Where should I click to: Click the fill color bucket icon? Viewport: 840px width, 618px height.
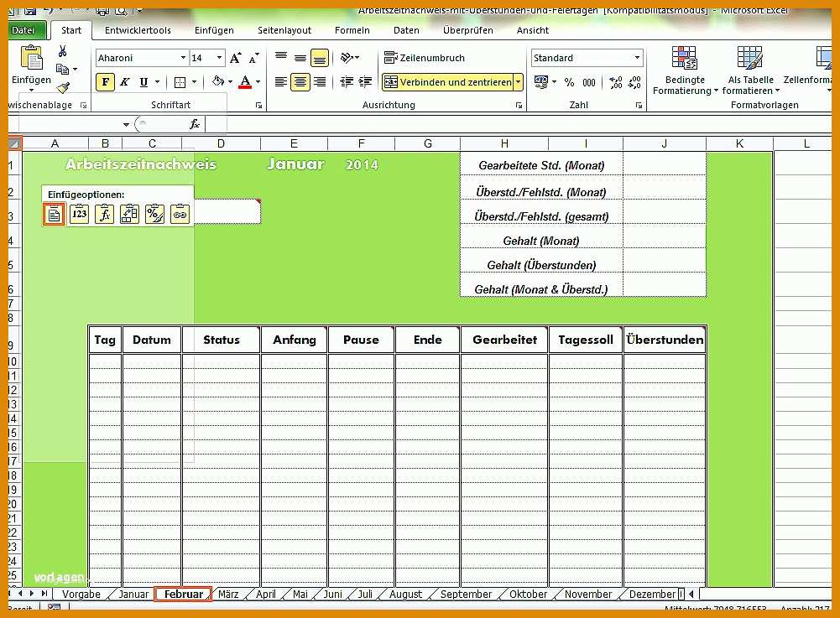(217, 81)
